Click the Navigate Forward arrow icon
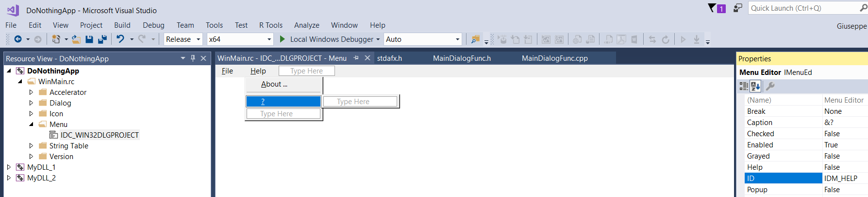The width and height of the screenshot is (868, 197). pos(37,39)
